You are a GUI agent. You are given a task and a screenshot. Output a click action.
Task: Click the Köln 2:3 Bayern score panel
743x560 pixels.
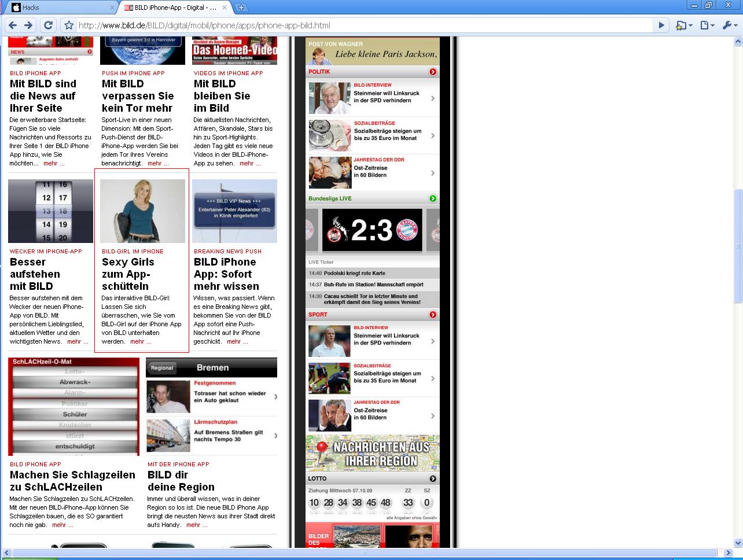point(372,230)
